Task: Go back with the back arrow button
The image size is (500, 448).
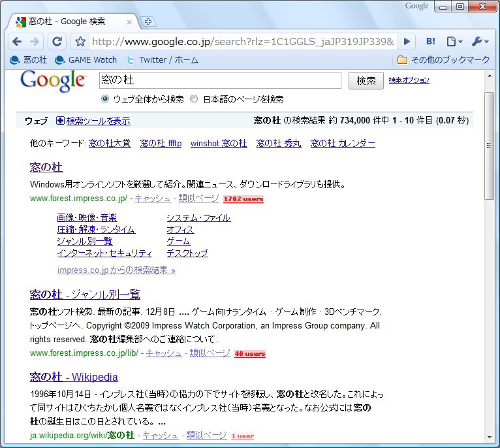Action: coord(16,42)
